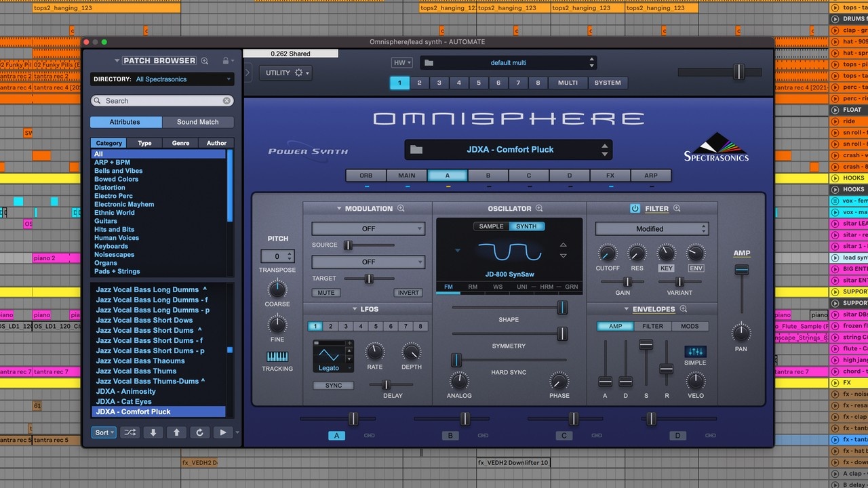868x488 pixels.
Task: Click the link icon right of layer D
Action: pos(710,436)
